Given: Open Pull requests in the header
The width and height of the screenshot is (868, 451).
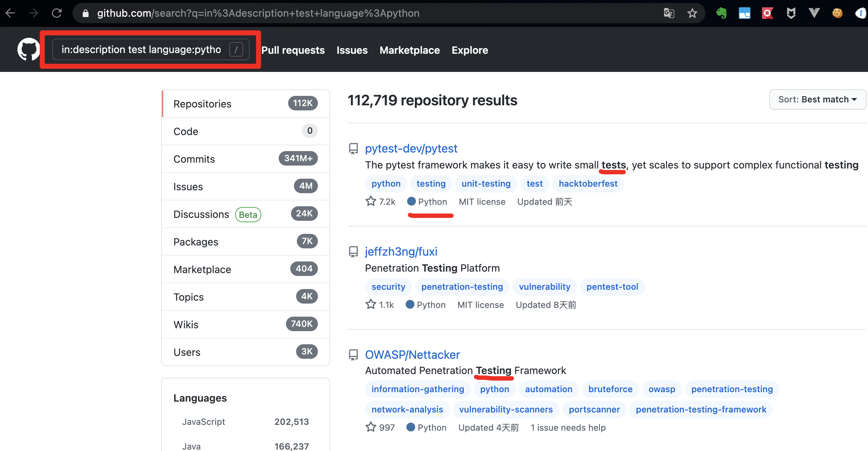Looking at the screenshot, I should coord(293,50).
